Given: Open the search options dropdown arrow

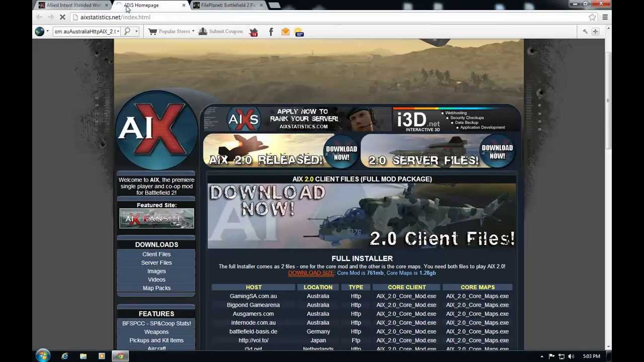Looking at the screenshot, I should tap(136, 31).
